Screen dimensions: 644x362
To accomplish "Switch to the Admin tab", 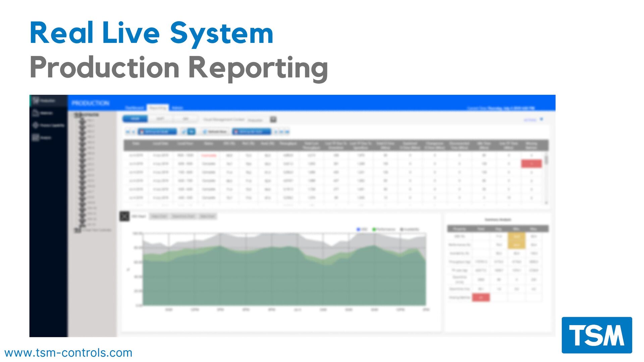I will click(x=177, y=108).
